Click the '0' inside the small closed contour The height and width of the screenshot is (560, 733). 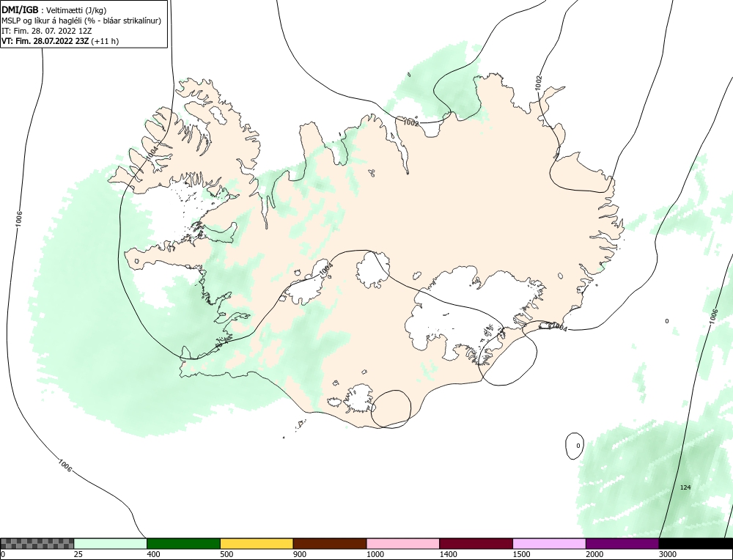[578, 446]
